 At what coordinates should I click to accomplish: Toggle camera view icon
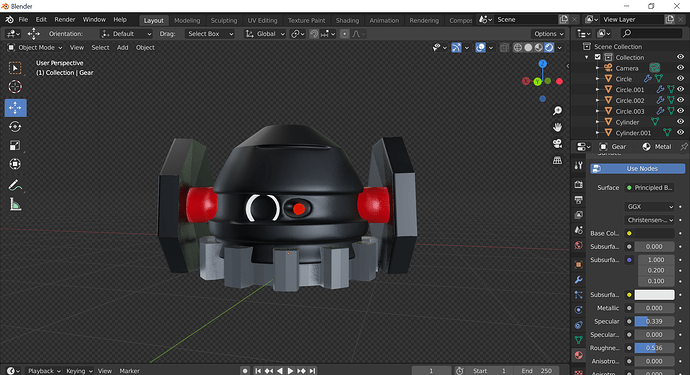pos(557,144)
